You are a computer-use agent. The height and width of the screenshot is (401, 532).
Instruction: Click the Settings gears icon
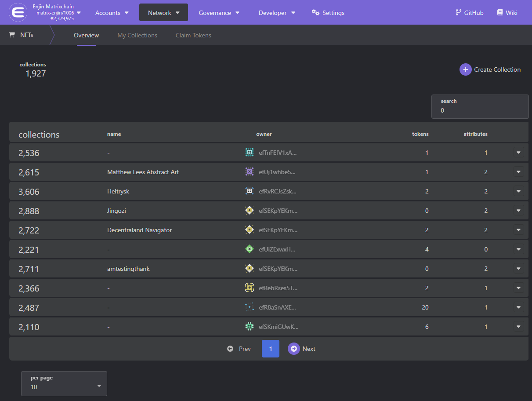(315, 13)
